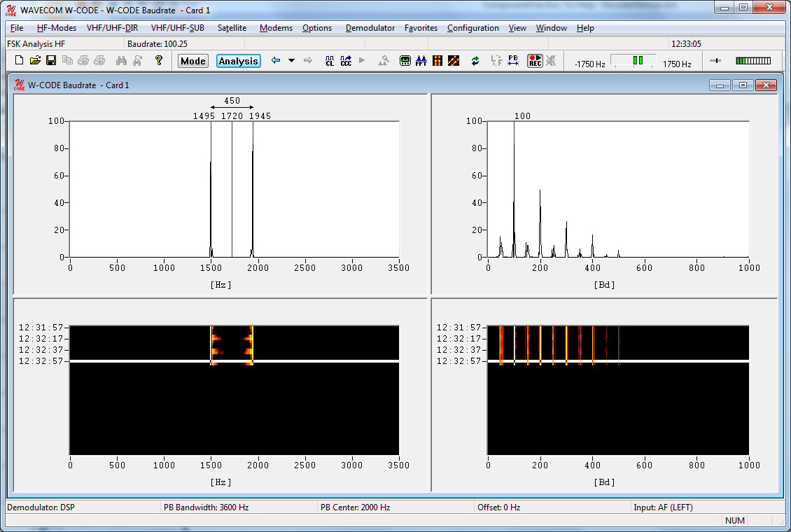
Task: Expand the history dropdown arrow
Action: click(292, 60)
